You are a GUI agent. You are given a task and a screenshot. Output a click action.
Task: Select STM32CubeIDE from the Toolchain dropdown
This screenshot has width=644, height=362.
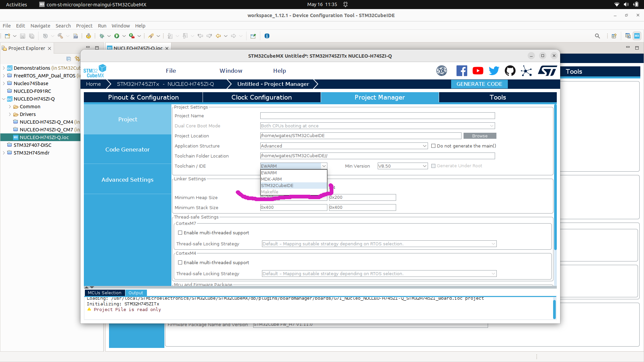[277, 185]
